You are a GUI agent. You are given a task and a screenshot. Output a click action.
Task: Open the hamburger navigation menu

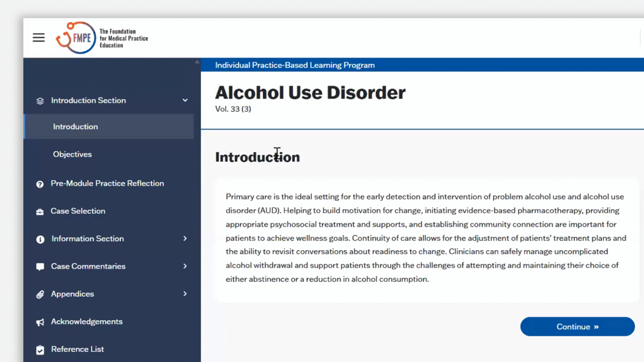[39, 37]
